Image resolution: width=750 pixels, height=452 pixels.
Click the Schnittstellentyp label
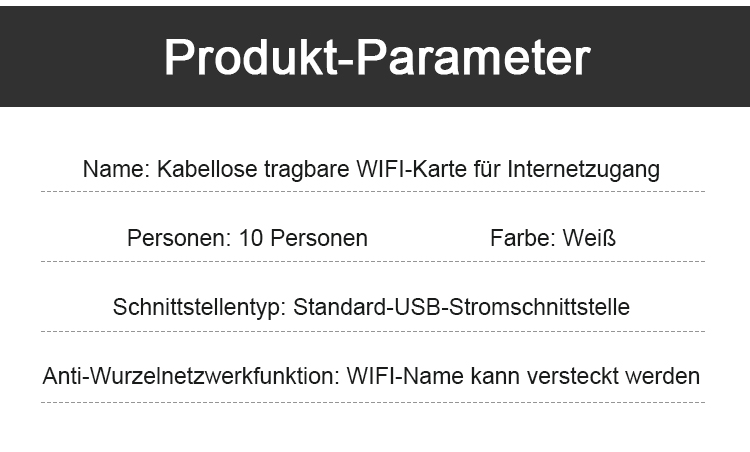(199, 307)
